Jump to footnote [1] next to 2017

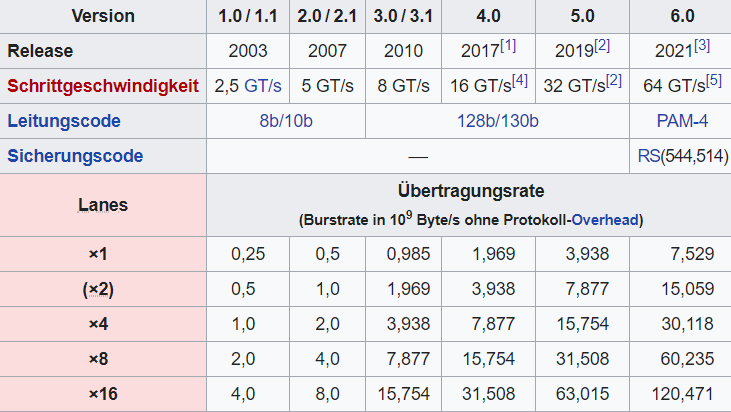(x=509, y=46)
